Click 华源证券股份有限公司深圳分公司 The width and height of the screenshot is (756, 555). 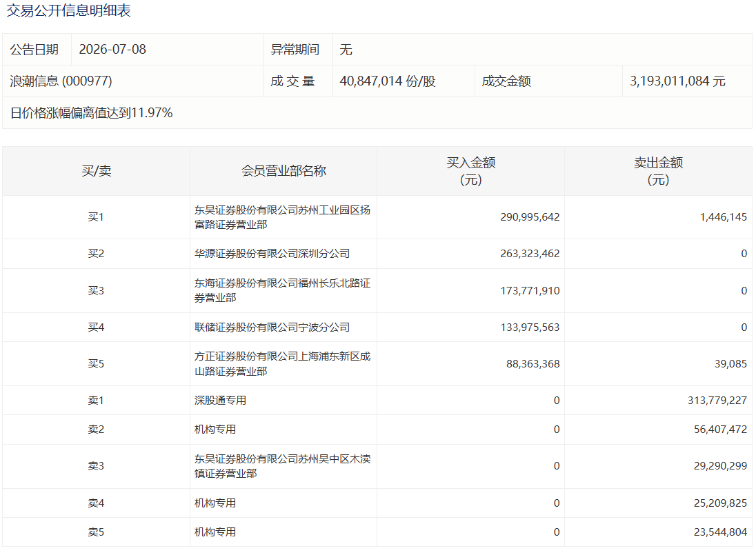click(272, 254)
